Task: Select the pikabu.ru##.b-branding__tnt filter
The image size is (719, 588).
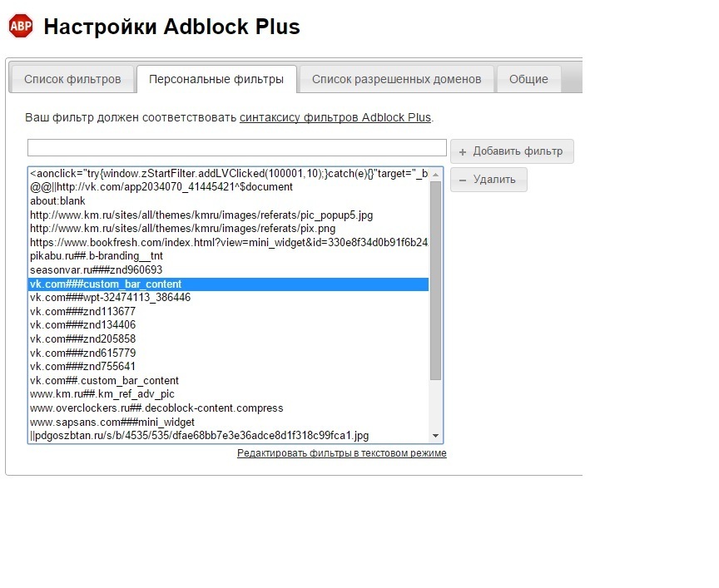Action: 96,256
